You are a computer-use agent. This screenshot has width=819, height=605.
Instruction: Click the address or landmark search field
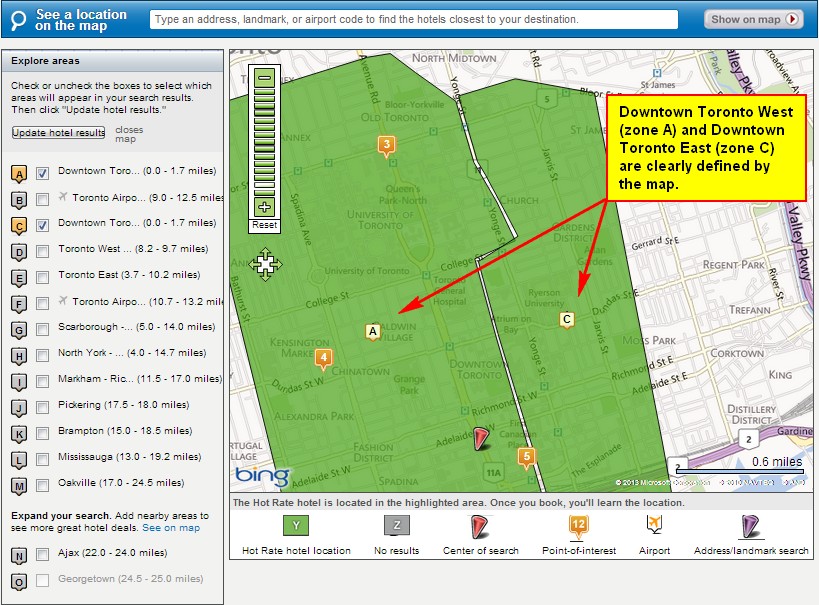(414, 19)
